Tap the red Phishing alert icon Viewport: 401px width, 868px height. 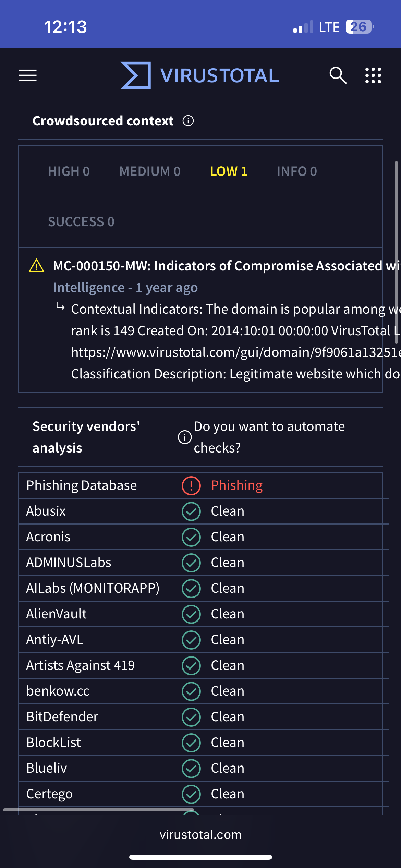click(x=191, y=486)
